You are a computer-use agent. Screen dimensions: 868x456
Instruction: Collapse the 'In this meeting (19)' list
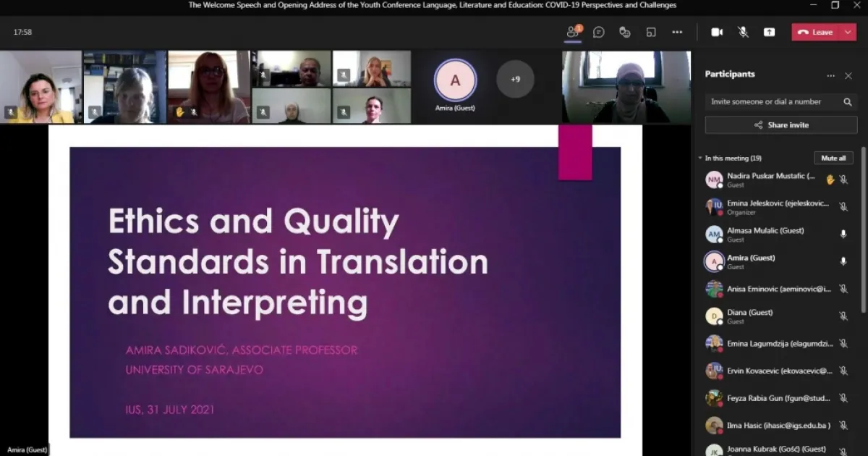pos(700,158)
